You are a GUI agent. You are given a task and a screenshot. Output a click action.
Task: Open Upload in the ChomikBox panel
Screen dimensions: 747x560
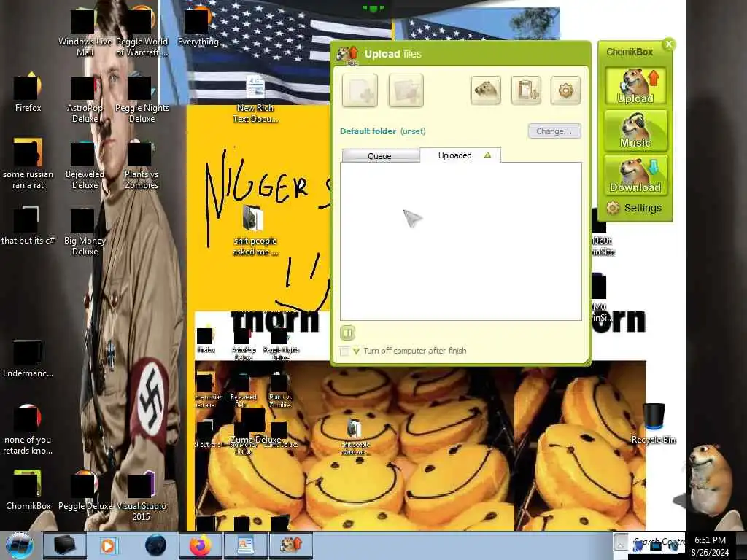[x=635, y=86]
